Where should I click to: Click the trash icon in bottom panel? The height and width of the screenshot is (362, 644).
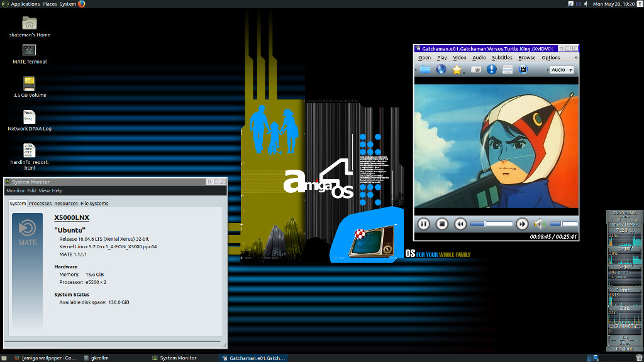[x=639, y=358]
